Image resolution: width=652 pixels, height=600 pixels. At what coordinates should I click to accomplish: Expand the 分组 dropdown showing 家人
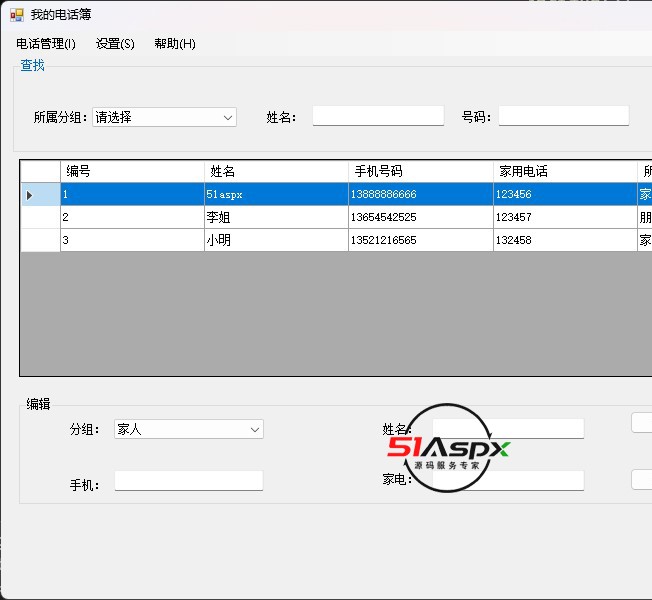point(189,429)
